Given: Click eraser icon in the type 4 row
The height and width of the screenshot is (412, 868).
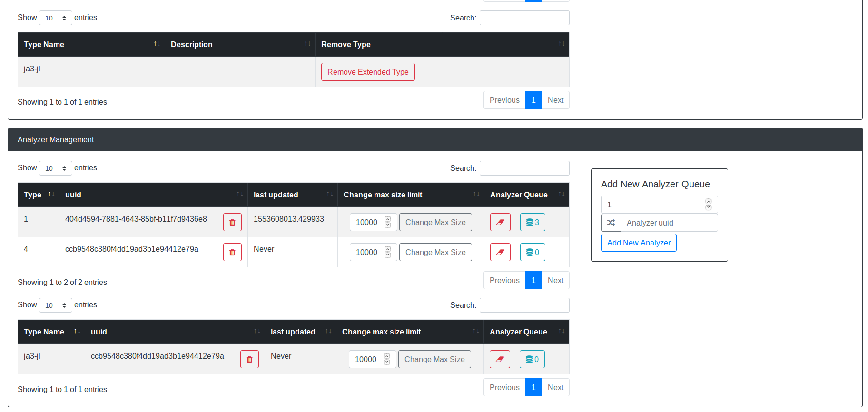Looking at the screenshot, I should coord(500,252).
